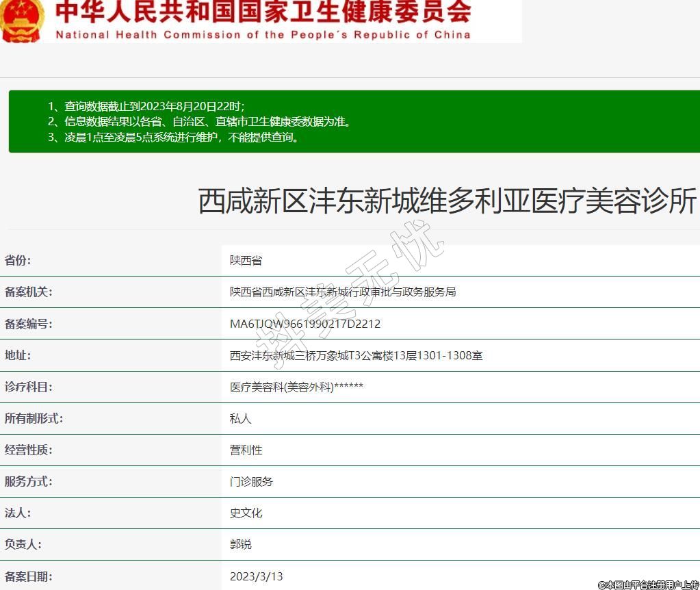Click the national emblem logo
700x590 pixels.
click(22, 21)
